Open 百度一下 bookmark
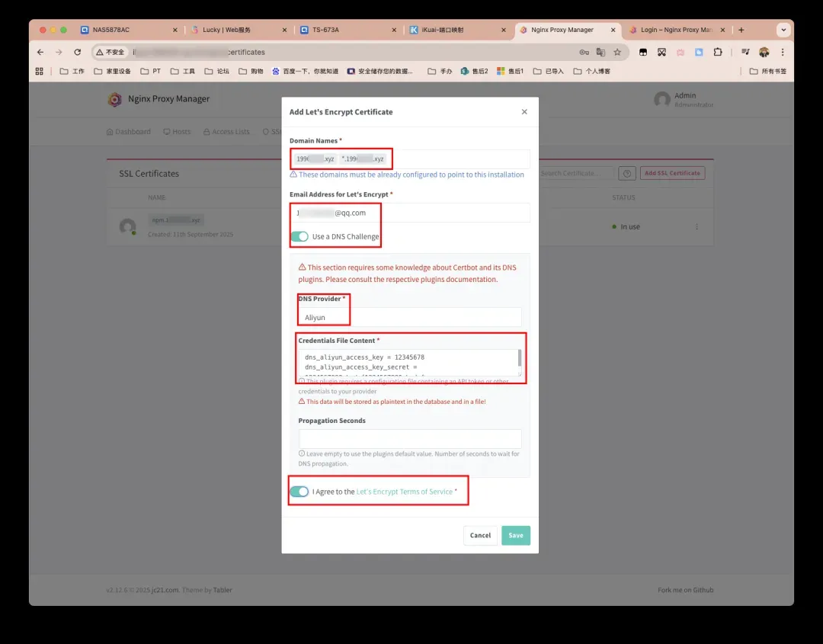 [x=305, y=72]
